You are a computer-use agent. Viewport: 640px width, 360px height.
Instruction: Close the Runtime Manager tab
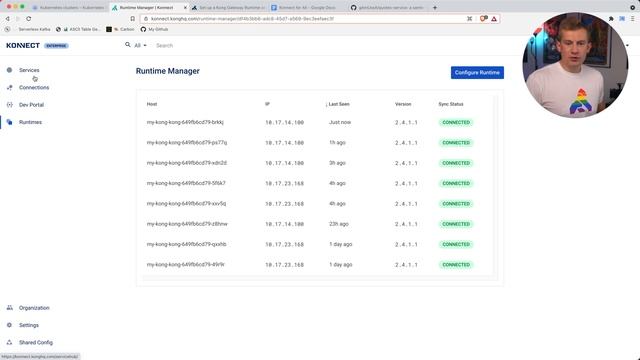185,7
